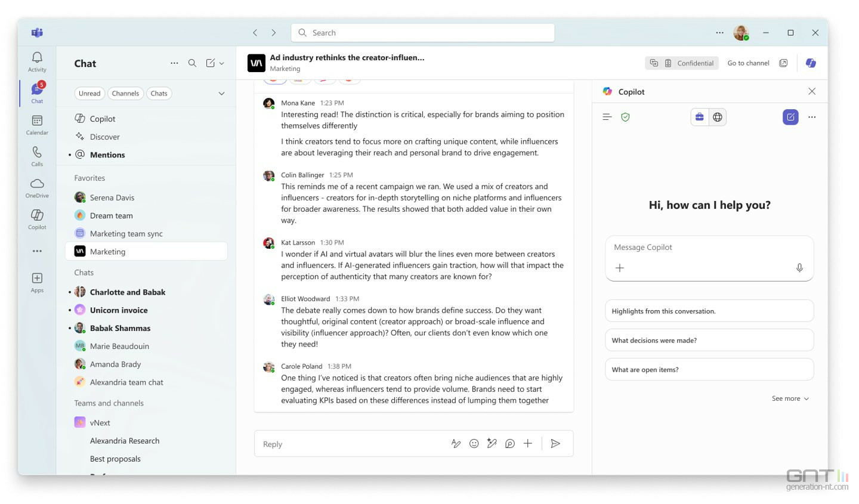Screen dimensions: 859x504
Task: Switch Copilot to Work briefcase mode
Action: click(x=700, y=117)
